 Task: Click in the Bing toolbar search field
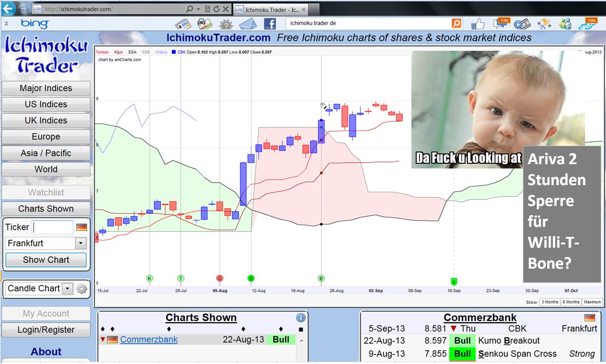coord(368,23)
